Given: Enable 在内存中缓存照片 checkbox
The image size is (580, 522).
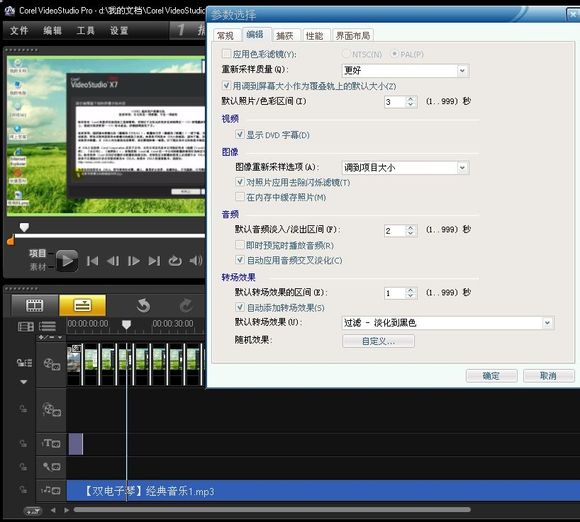Looking at the screenshot, I should click(240, 197).
